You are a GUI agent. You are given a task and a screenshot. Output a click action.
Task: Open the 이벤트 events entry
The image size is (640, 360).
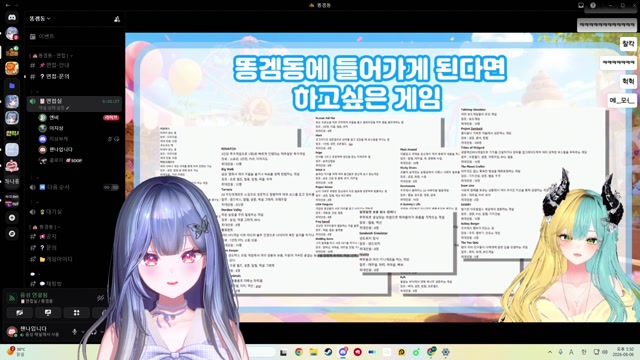(x=73, y=37)
